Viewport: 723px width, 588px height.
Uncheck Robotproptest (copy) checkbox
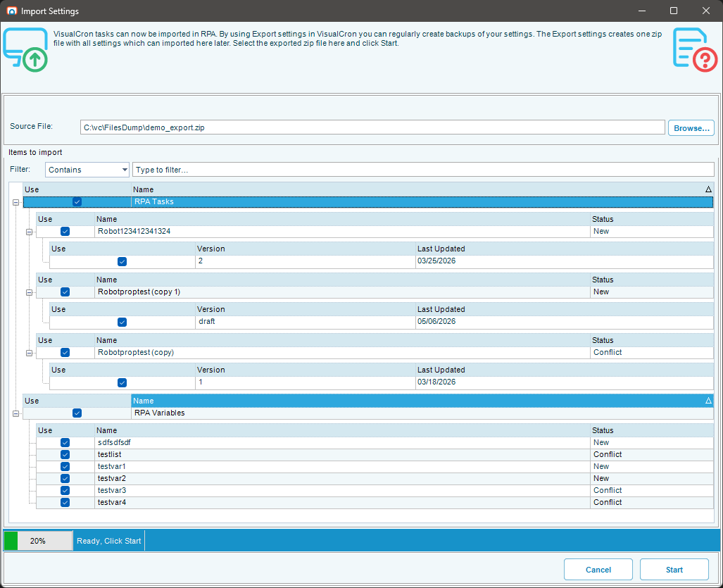[65, 352]
